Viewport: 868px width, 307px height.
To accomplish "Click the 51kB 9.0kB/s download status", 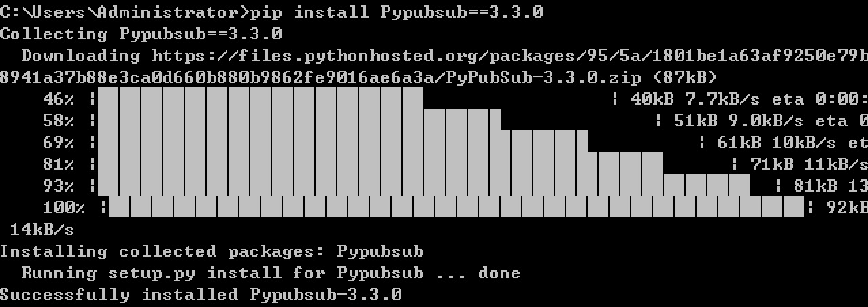I will click(739, 121).
